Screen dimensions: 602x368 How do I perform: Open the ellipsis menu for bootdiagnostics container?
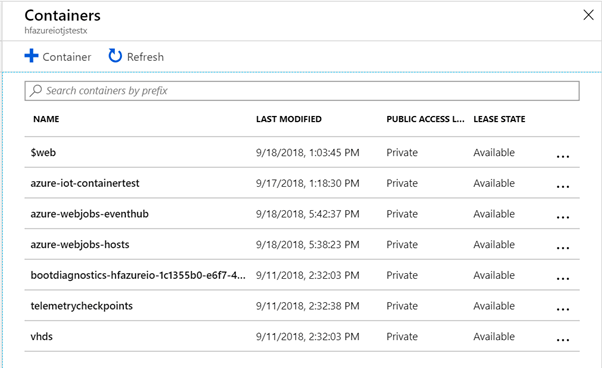[563, 279]
